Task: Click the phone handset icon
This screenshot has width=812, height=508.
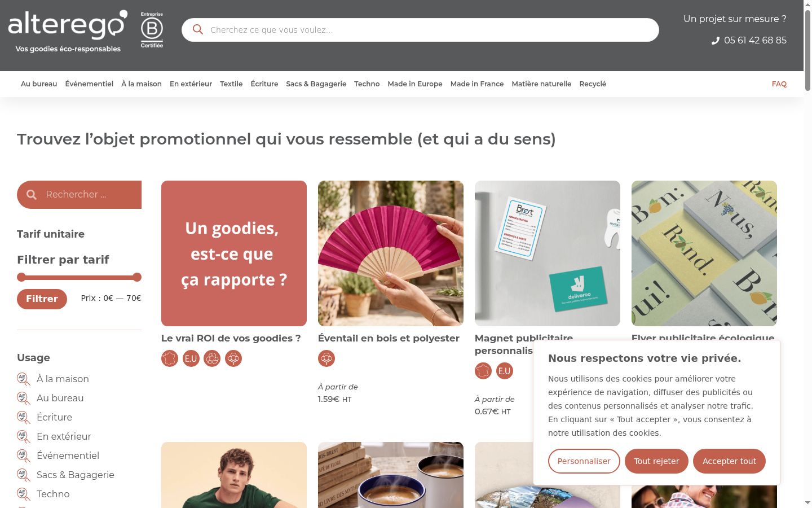Action: coord(716,41)
